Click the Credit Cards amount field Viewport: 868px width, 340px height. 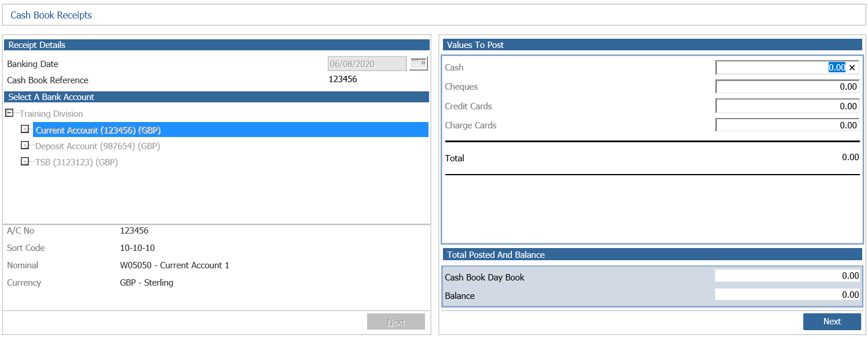pos(787,106)
